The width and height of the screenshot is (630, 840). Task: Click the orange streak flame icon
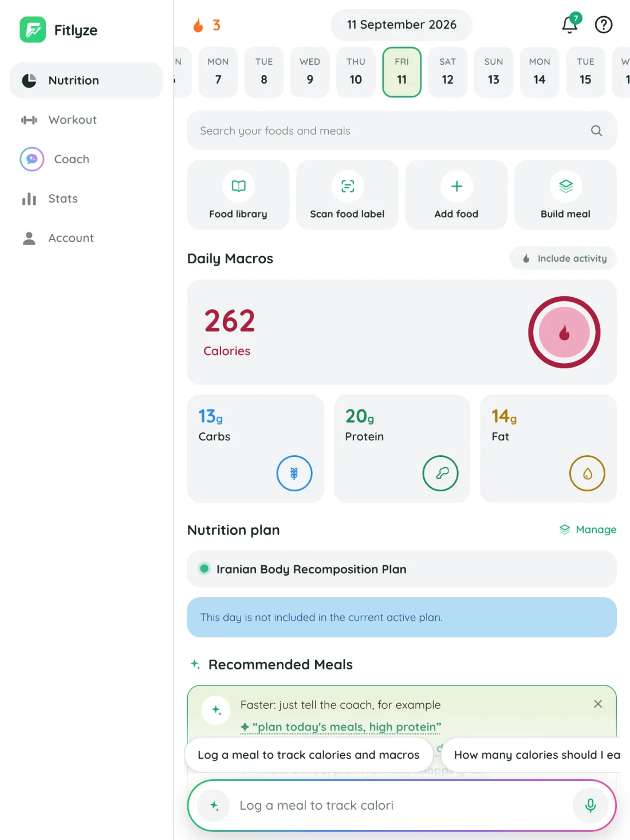pos(198,25)
